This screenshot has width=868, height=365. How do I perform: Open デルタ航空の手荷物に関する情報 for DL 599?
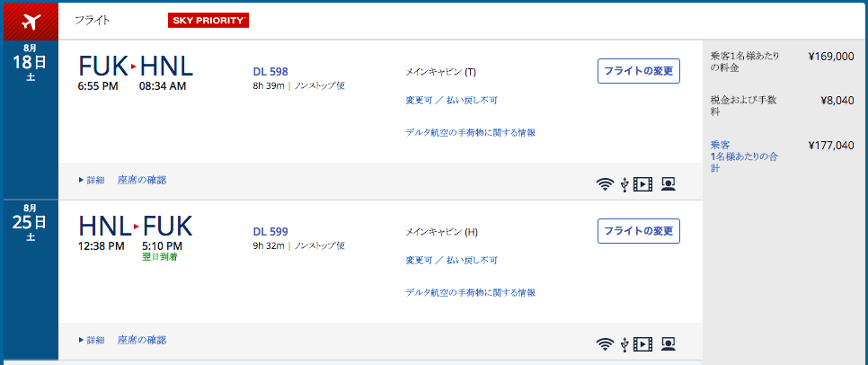click(471, 292)
